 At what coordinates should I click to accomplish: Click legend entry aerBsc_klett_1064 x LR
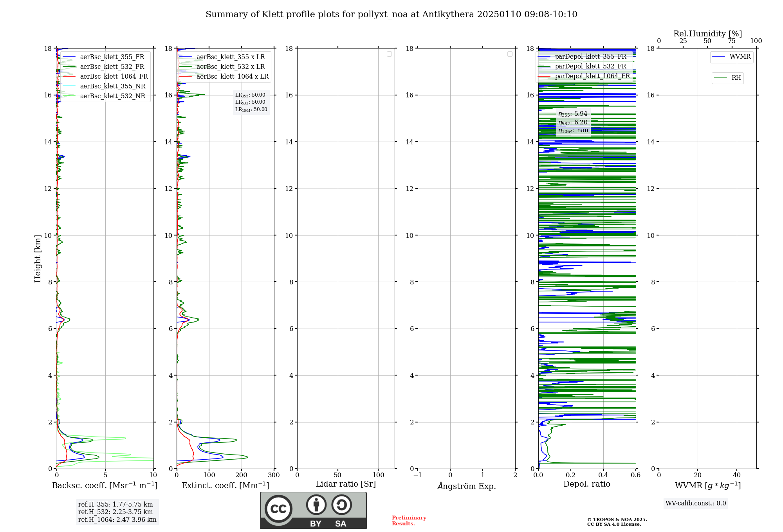point(224,76)
